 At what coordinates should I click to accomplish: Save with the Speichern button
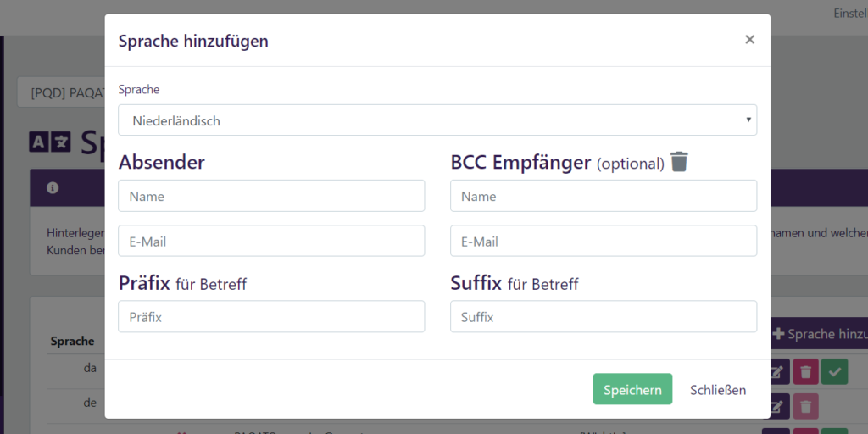(x=632, y=389)
